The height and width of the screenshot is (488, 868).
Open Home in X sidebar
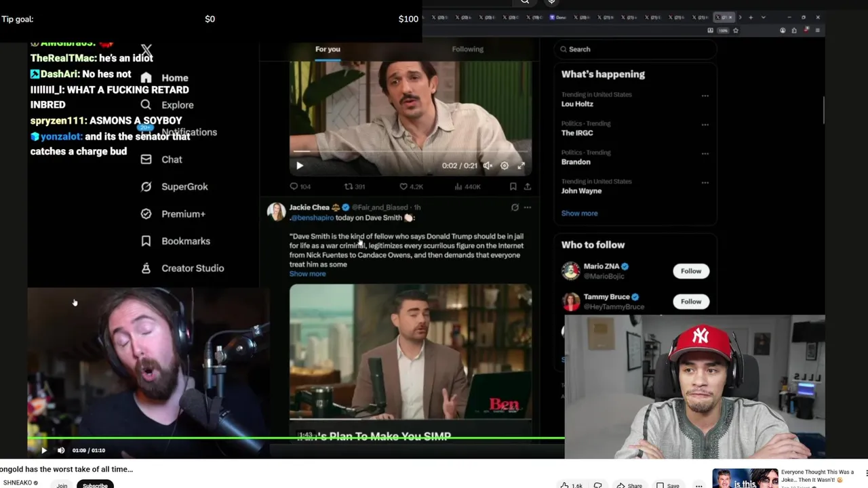(x=165, y=78)
